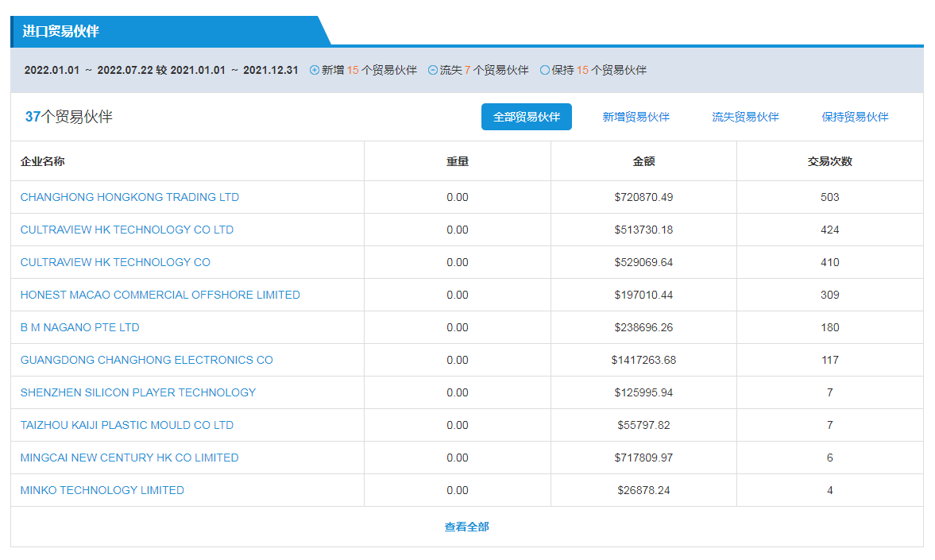
Task: Open HONEST MACAO COMMERCIAL OFFSHORE LIMITED link
Action: coord(160,295)
